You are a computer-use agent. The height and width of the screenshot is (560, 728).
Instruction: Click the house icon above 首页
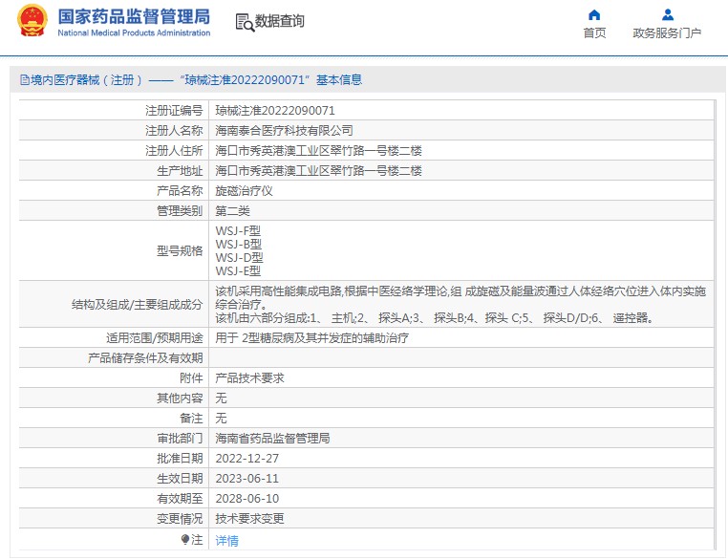tap(594, 14)
